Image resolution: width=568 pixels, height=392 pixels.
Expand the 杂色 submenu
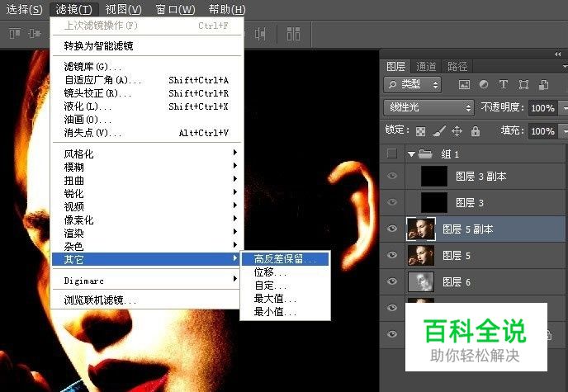click(146, 246)
